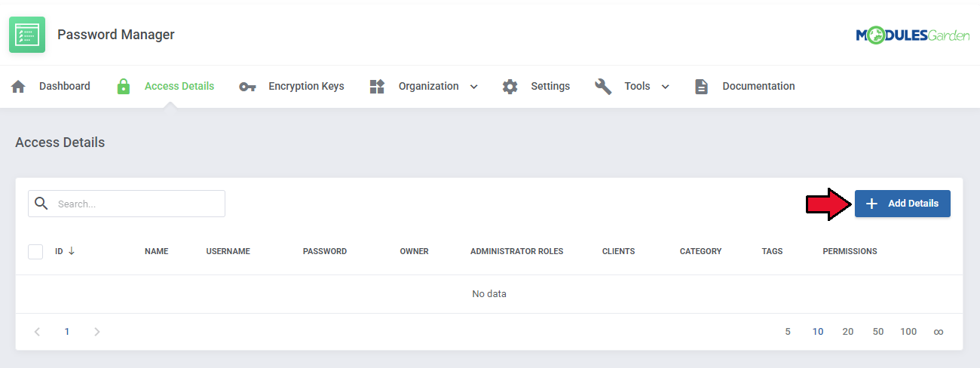Click the Add Details button
The width and height of the screenshot is (980, 368).
pyautogui.click(x=902, y=204)
